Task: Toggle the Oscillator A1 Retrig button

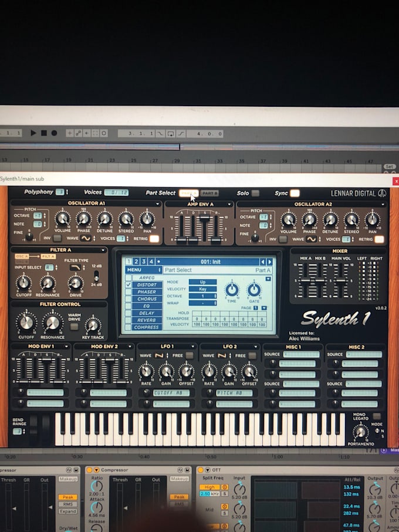Action: click(154, 239)
